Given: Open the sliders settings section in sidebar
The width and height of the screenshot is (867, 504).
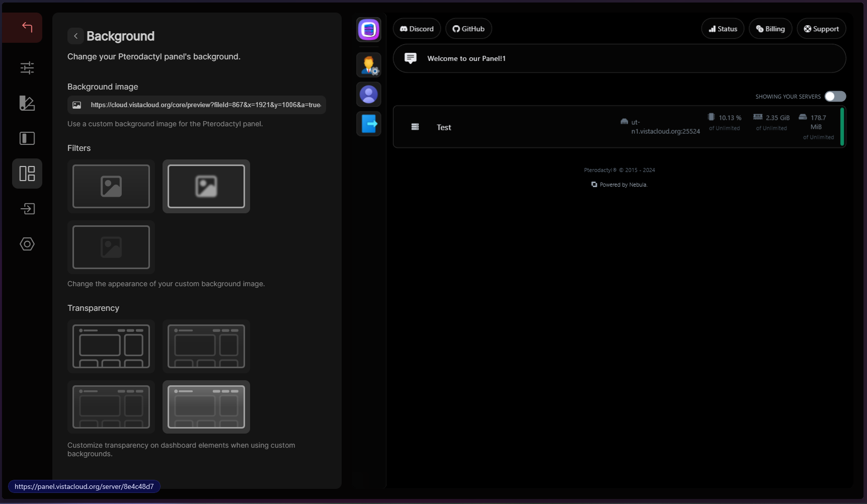Looking at the screenshot, I should click(x=27, y=68).
